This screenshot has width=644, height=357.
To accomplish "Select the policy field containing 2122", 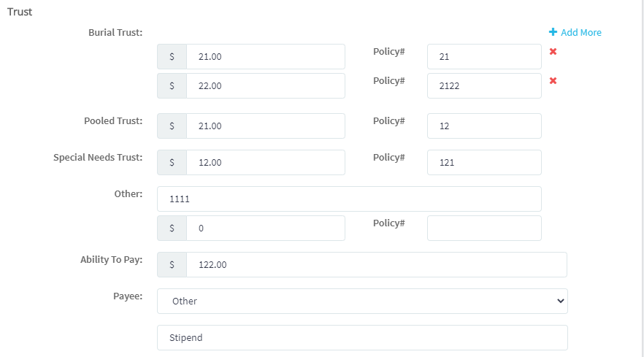I will (x=484, y=86).
